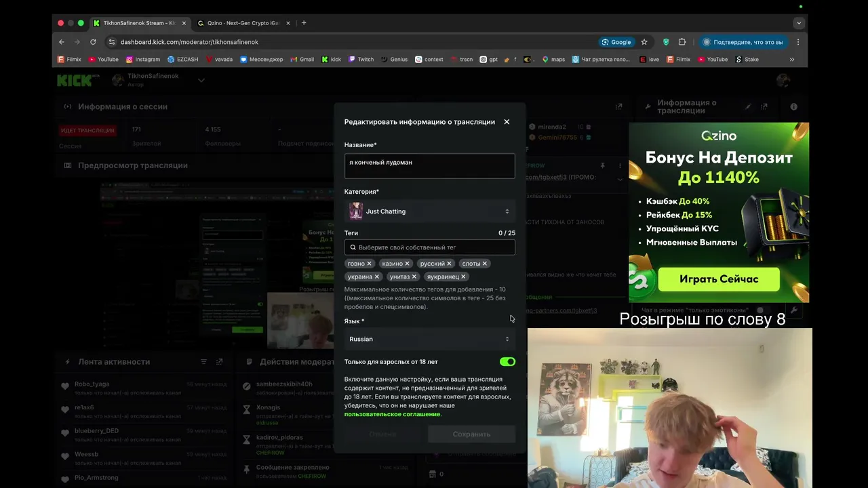Open a new browser tab
This screenshot has height=488, width=868.
[x=304, y=23]
